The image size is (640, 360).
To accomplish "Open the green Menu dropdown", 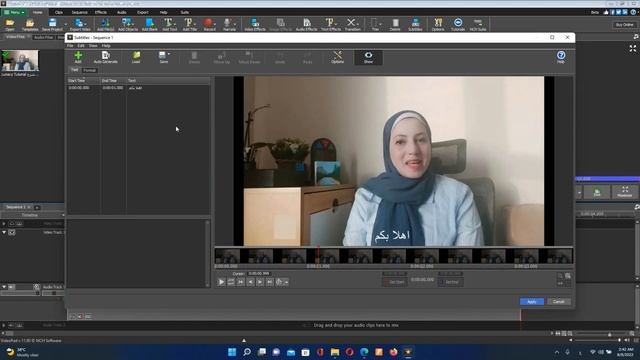I will click(x=14, y=12).
